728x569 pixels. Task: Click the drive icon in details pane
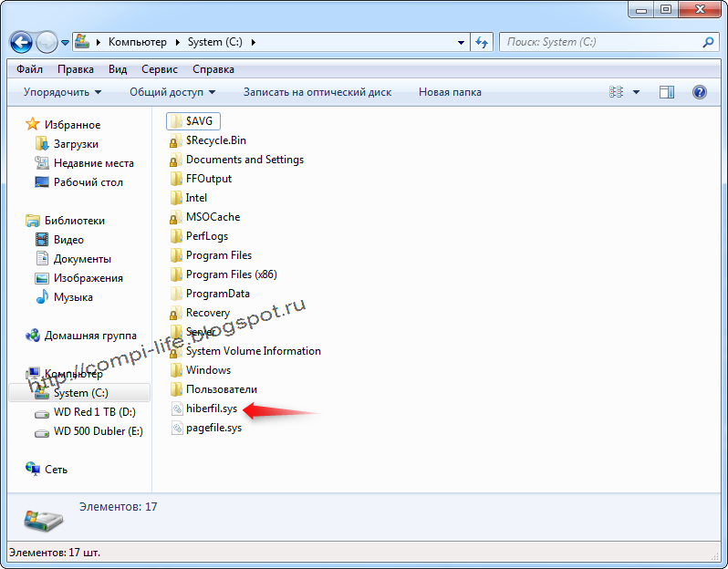(43, 521)
